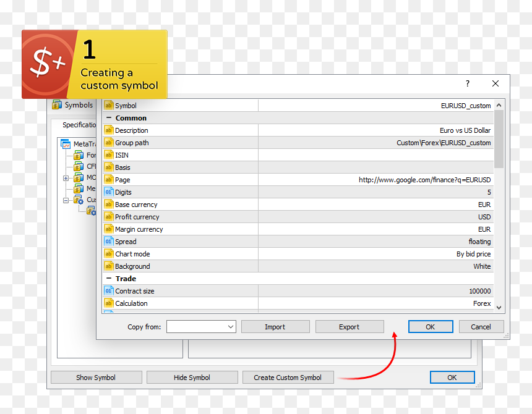The width and height of the screenshot is (532, 414).
Task: Collapse the Cus... tree node
Action: pos(66,200)
